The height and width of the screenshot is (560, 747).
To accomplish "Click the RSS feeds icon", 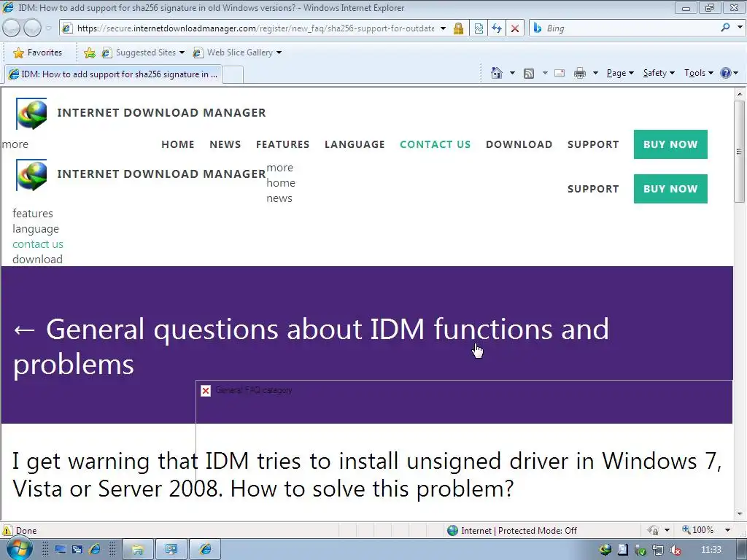I will click(529, 73).
